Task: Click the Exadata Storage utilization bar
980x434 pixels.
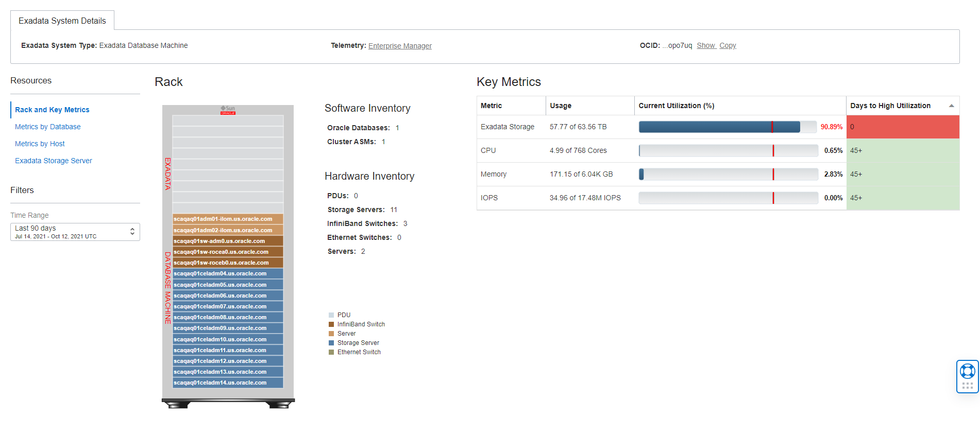Action: click(728, 127)
